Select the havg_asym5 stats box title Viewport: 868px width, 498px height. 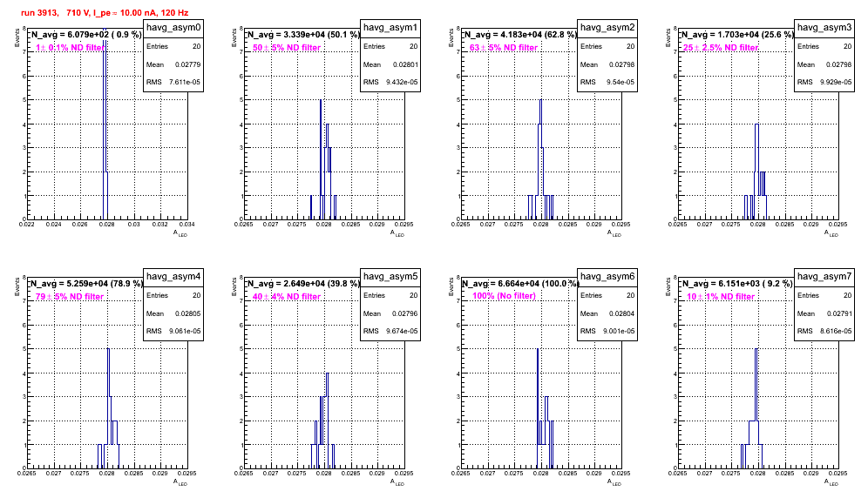pyautogui.click(x=390, y=277)
